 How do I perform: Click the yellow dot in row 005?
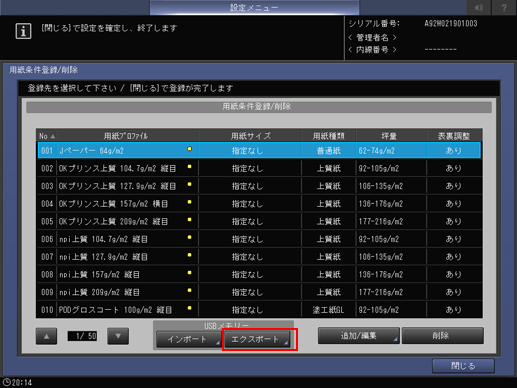(189, 220)
